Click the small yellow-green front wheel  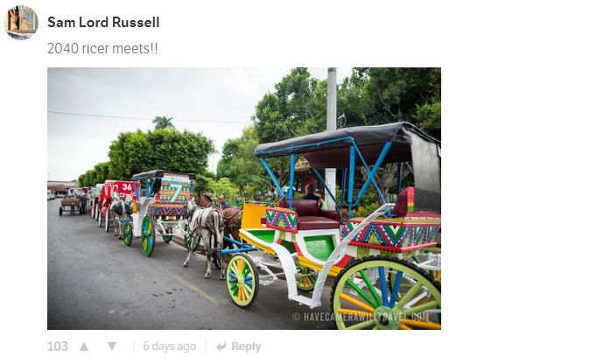(x=242, y=280)
